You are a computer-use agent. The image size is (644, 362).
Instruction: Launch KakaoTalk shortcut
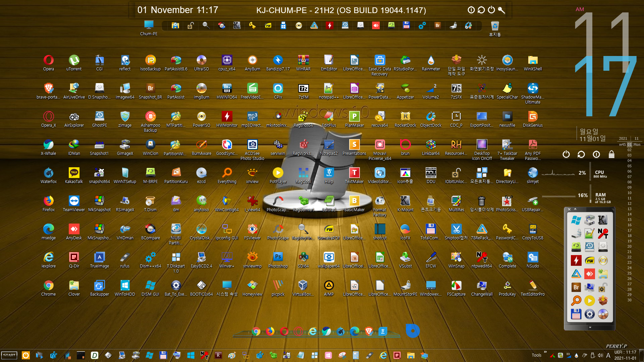coord(74,175)
